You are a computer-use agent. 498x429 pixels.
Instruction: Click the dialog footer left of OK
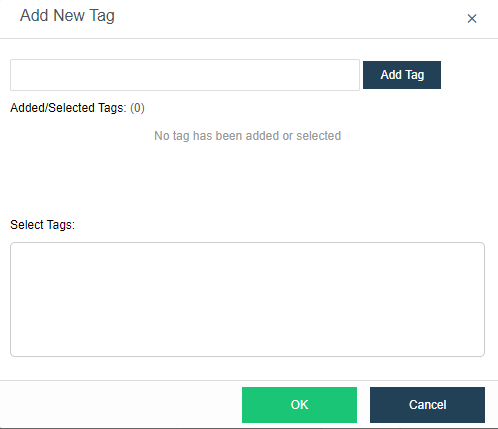point(120,405)
